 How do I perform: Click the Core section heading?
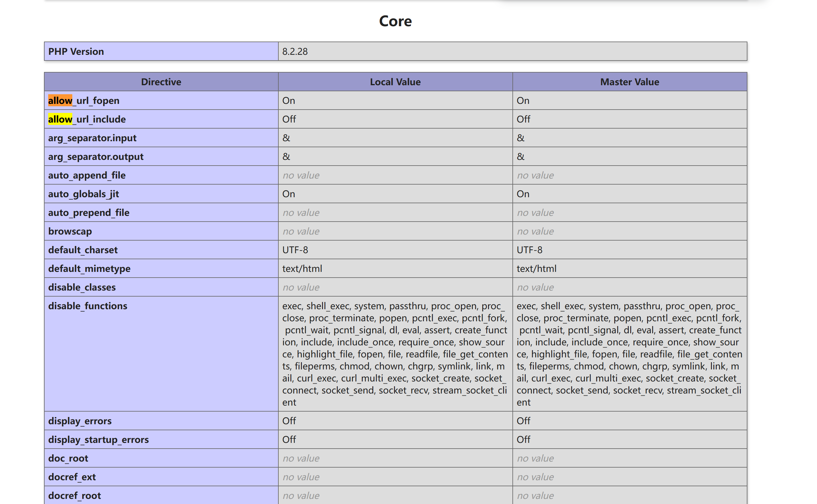pyautogui.click(x=396, y=21)
